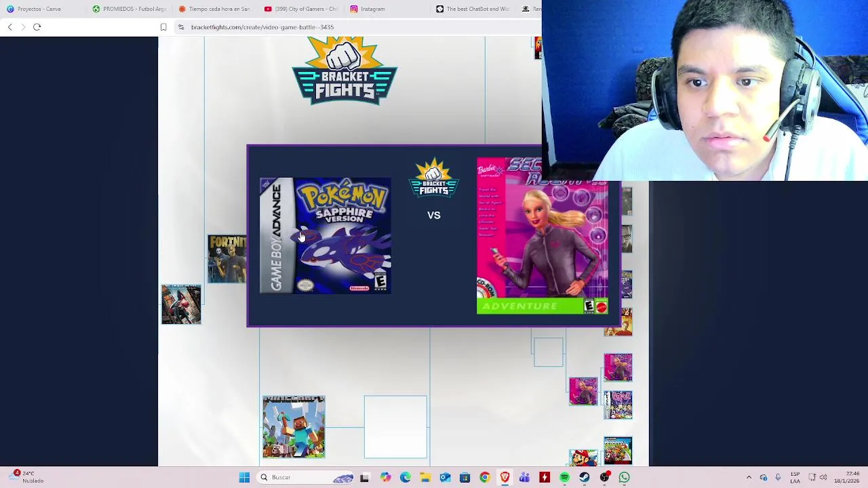Open Steam from the taskbar
868x488 pixels.
584,477
